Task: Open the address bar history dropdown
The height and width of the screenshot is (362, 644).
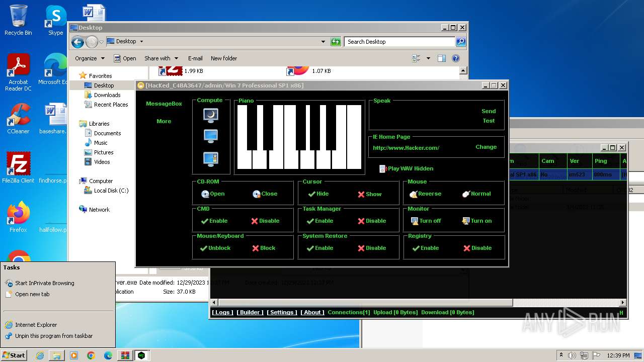Action: [x=323, y=42]
